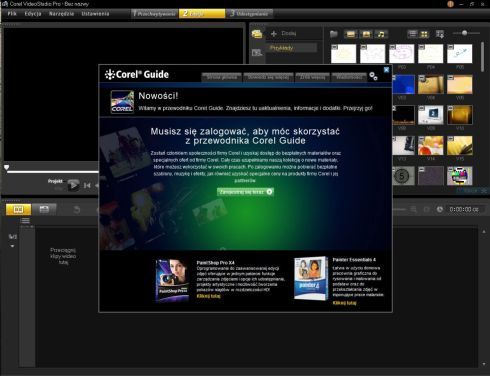490x376 pixels.
Task: Open second Corel Guide learn tab
Action: tap(268, 77)
